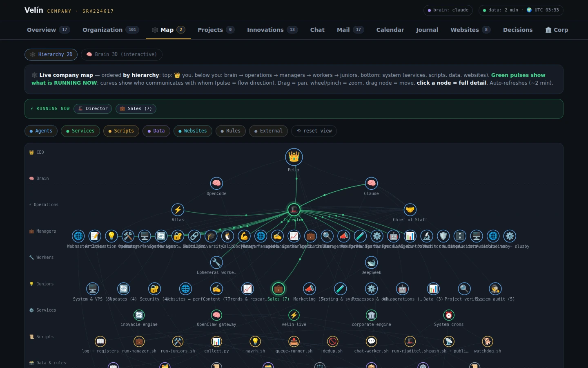The image size is (588, 368).
Task: Open the Chat tab
Action: click(317, 30)
